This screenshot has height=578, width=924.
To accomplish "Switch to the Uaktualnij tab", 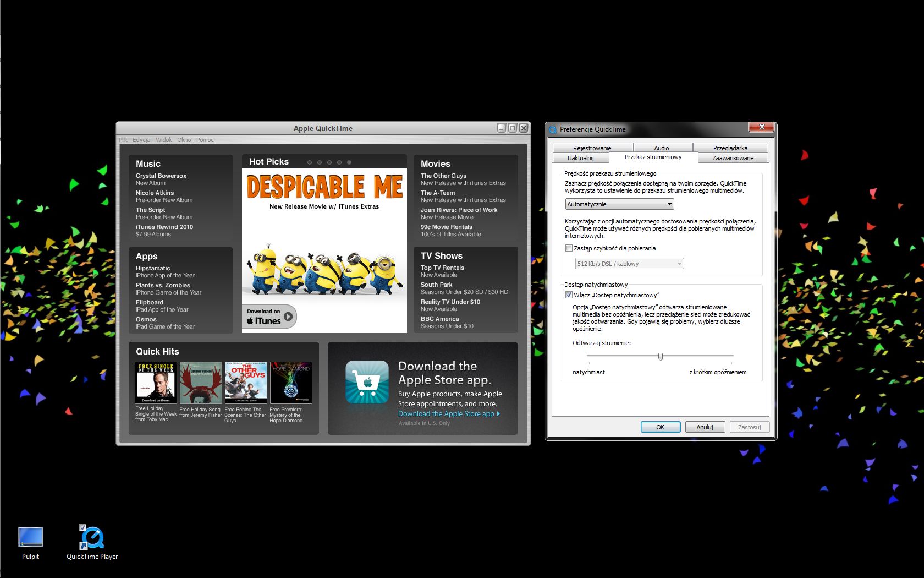I will coord(581,158).
